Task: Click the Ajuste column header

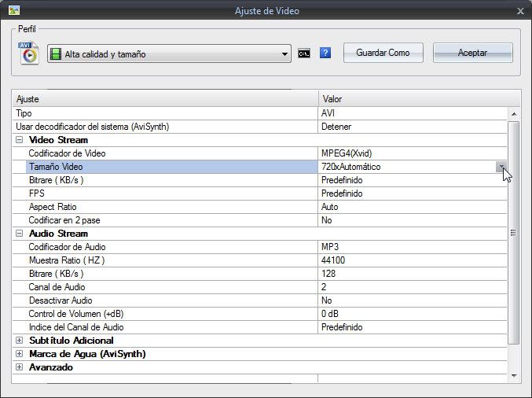Action: pyautogui.click(x=165, y=99)
